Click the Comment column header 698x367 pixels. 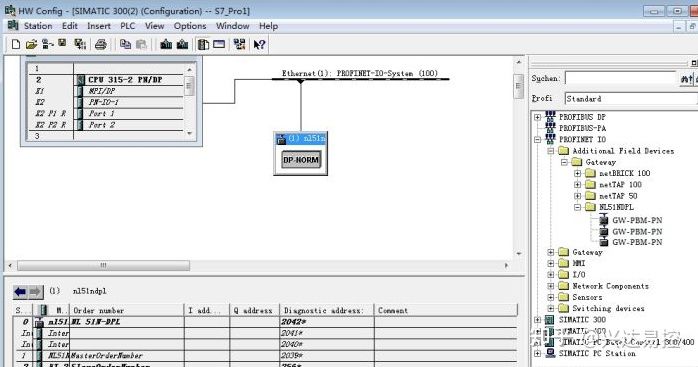tap(446, 310)
